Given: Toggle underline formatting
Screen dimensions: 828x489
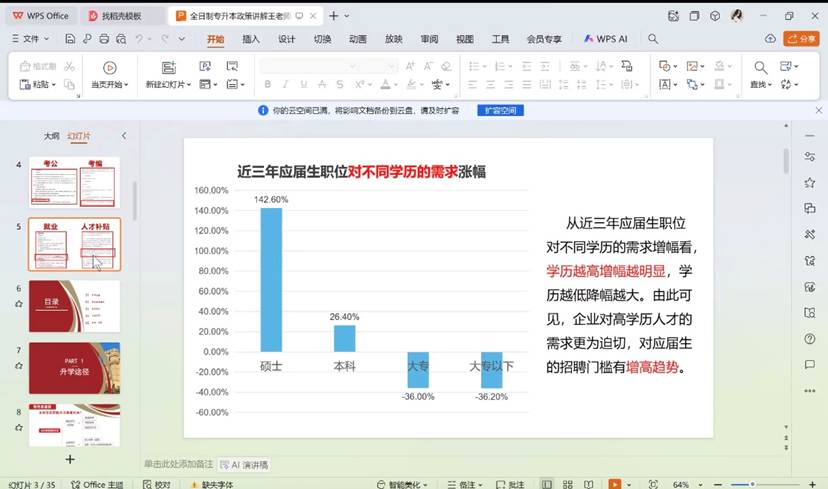Looking at the screenshot, I should (x=304, y=84).
